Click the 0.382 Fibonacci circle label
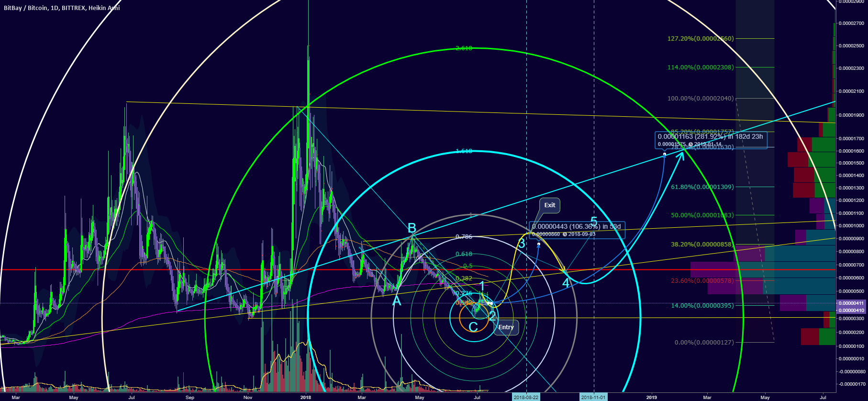Viewport: 868px width, 401px height. click(x=464, y=278)
